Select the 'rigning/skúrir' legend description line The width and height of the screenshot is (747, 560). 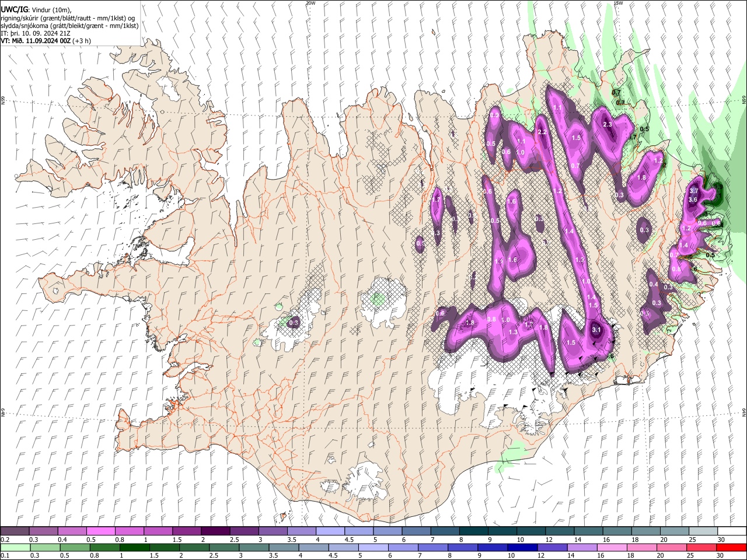pos(68,18)
